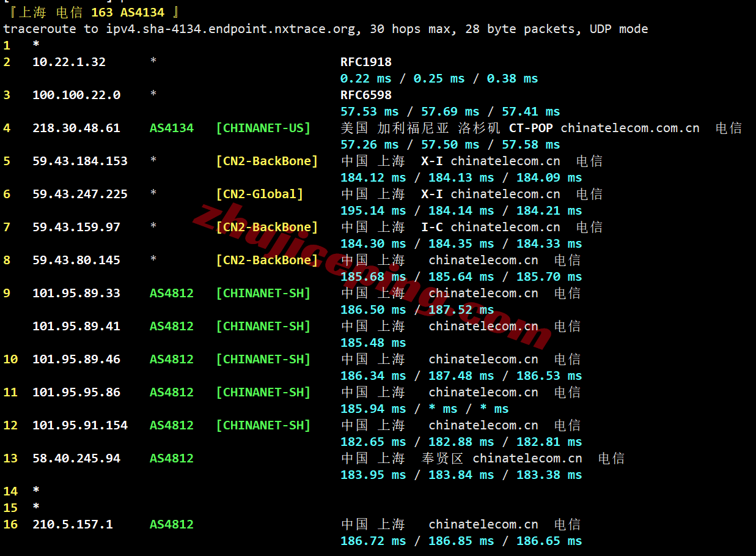Viewport: 756px width, 556px height.
Task: Click the 奉贤区 location text
Action: pyautogui.click(x=443, y=458)
